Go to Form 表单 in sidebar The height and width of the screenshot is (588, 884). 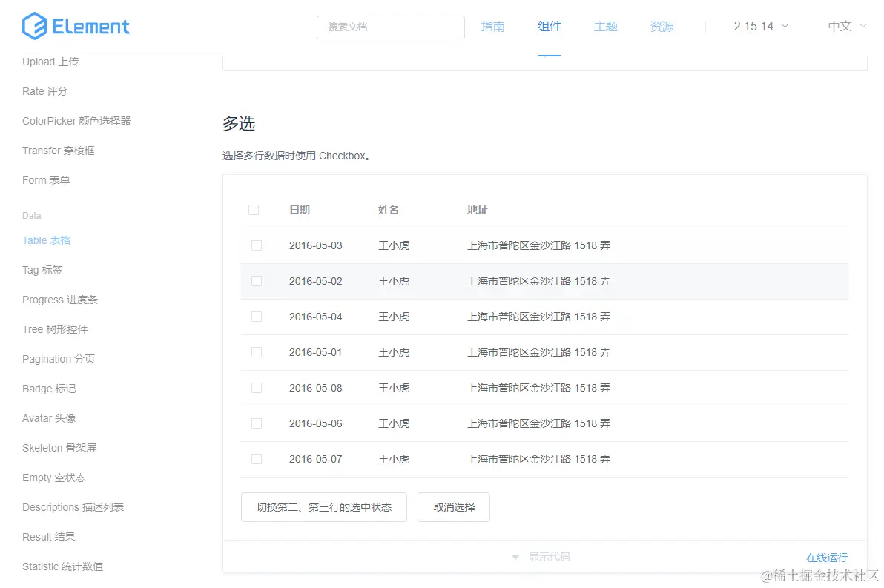pos(46,180)
